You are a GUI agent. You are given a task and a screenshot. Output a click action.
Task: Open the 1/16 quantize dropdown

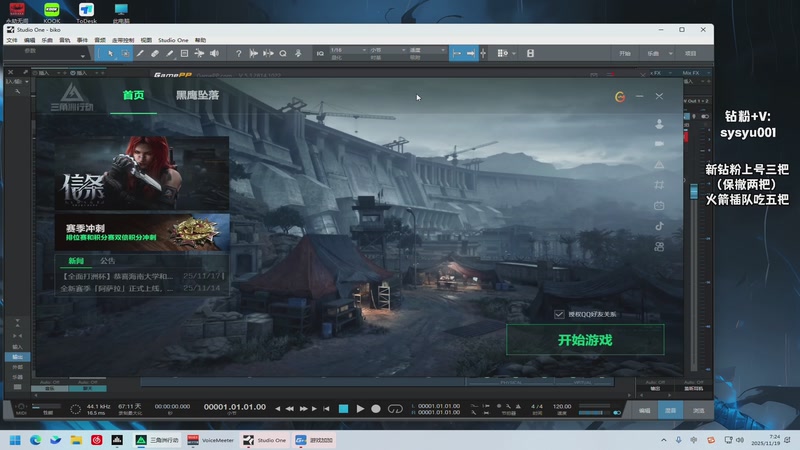click(x=348, y=50)
